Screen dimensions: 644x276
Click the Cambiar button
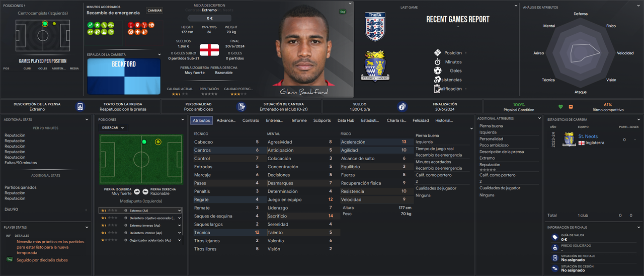click(154, 10)
